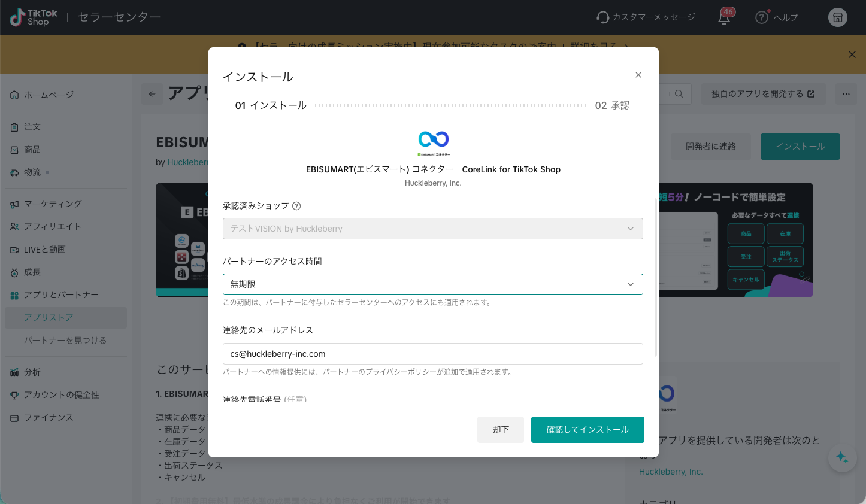The height and width of the screenshot is (504, 866).
Task: Click the ヘルプ text in header
Action: (786, 17)
